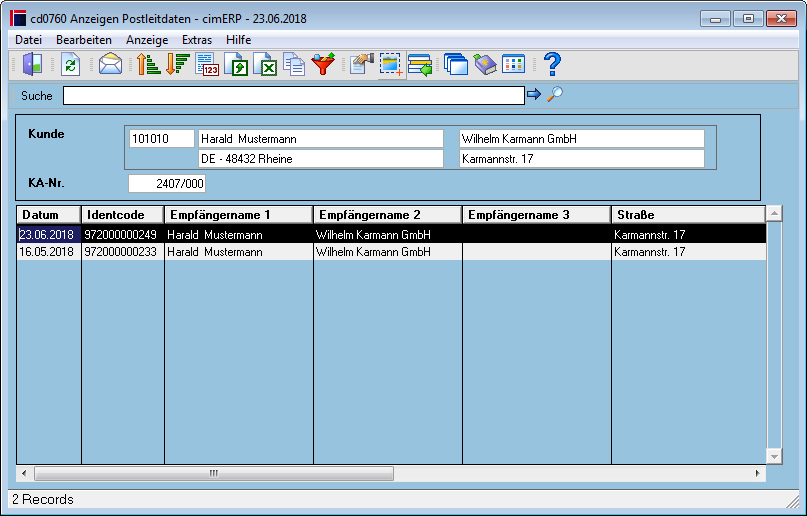Click the refresh document icon
807x516 pixels.
click(x=71, y=64)
